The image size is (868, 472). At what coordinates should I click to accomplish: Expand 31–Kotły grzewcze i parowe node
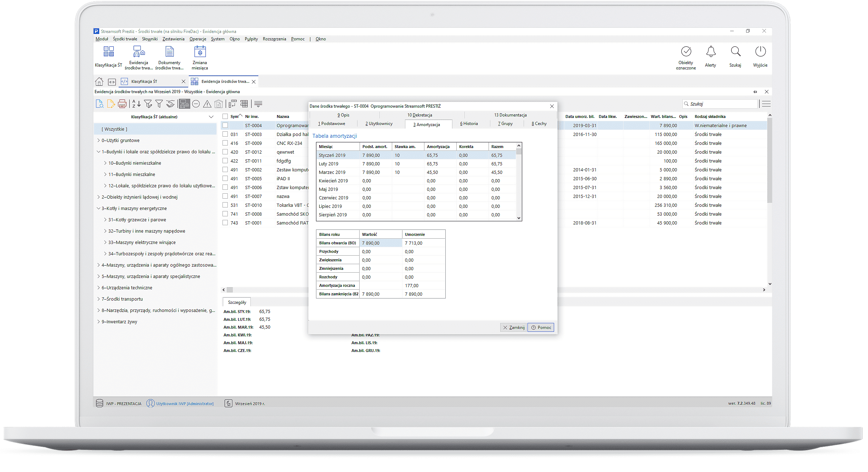point(105,220)
